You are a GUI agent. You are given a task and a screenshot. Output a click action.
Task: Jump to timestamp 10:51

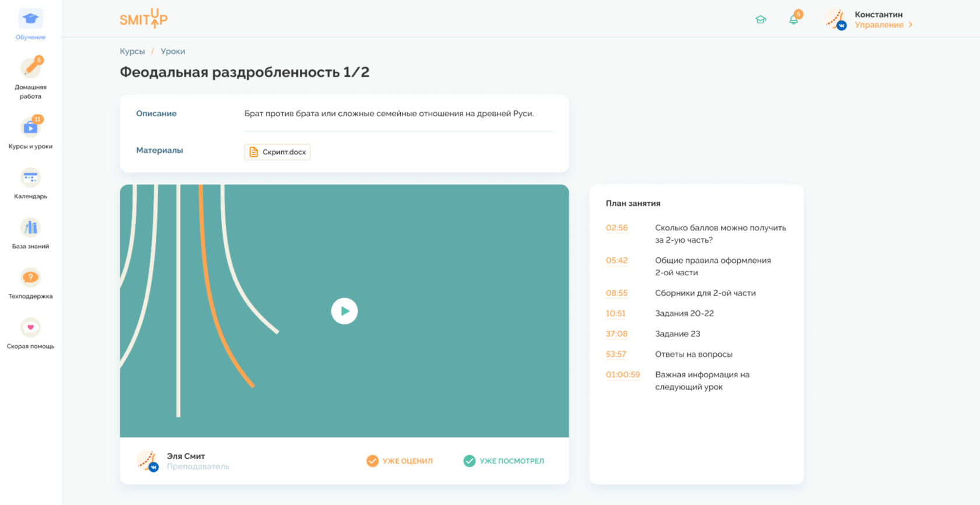615,314
